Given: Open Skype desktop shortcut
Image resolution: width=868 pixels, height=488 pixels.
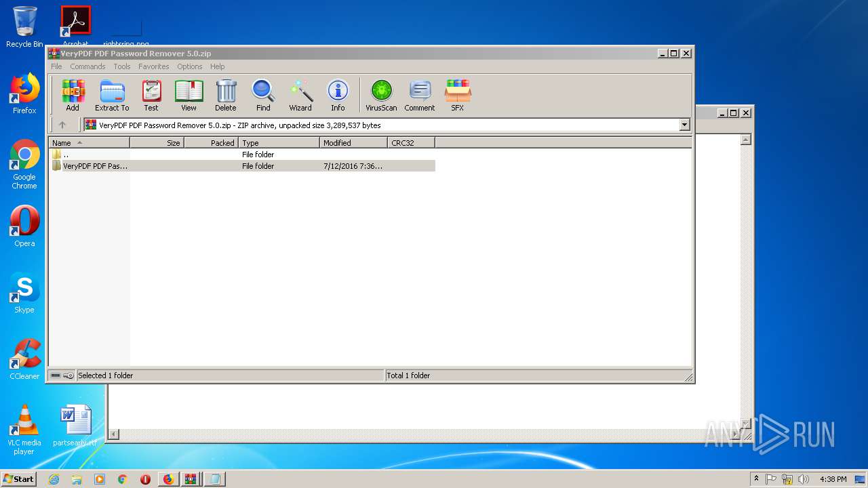Looking at the screenshot, I should (24, 293).
